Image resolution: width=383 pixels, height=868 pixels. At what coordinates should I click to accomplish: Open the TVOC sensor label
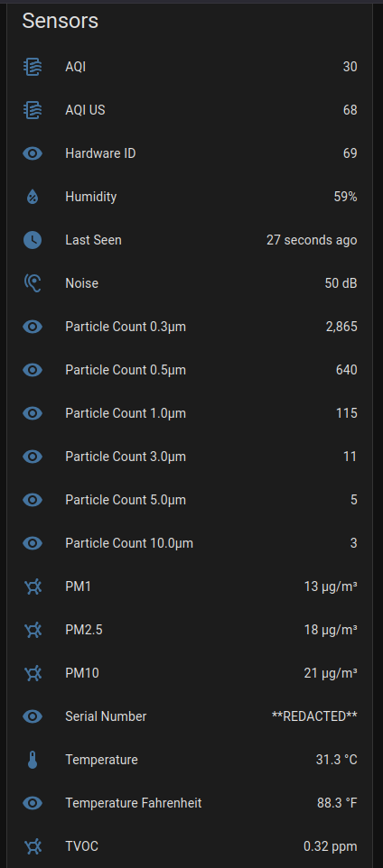pyautogui.click(x=81, y=846)
